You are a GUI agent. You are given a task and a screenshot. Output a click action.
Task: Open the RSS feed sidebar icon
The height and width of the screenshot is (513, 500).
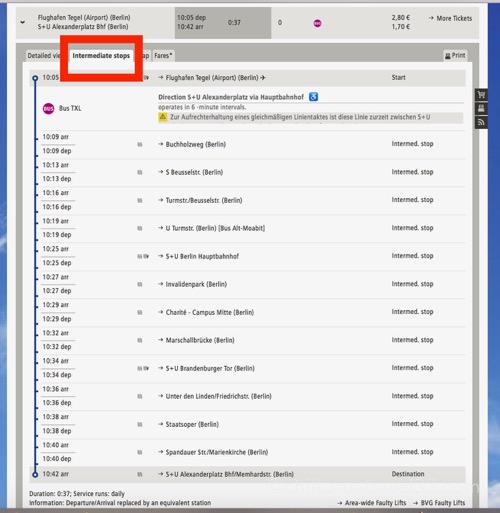[481, 122]
